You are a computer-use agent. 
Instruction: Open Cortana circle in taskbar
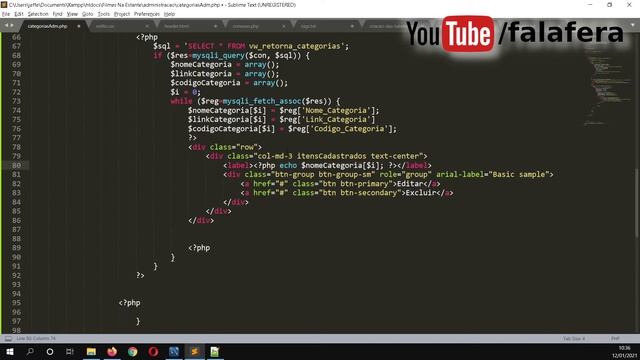[x=50, y=351]
